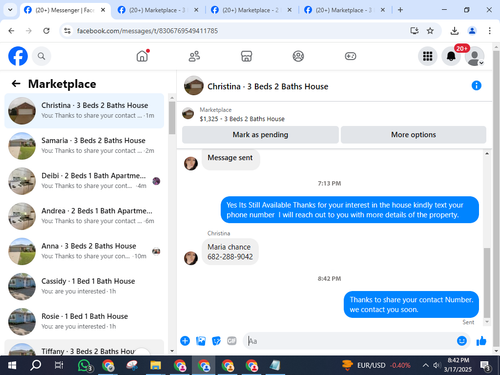The height and width of the screenshot is (375, 500).
Task: Click the install app icon in address bar
Action: 414,31
